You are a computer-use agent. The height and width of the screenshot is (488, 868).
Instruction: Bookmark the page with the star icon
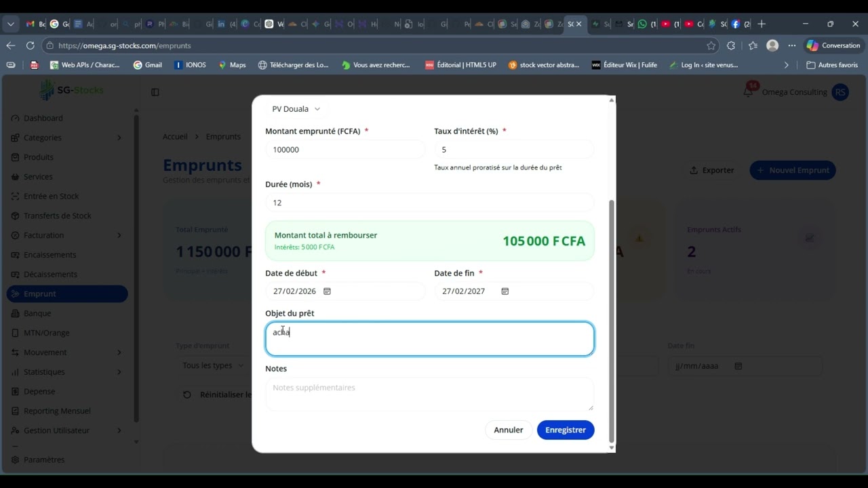711,45
